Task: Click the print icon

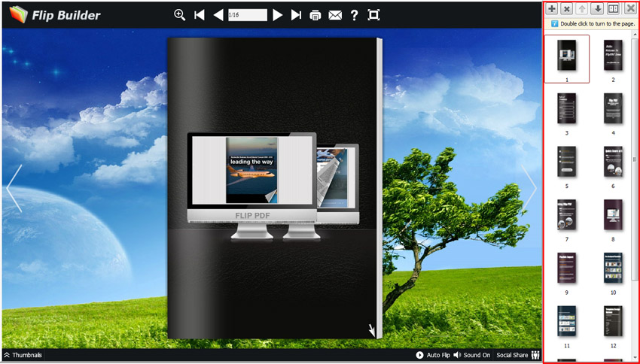Action: 315,16
